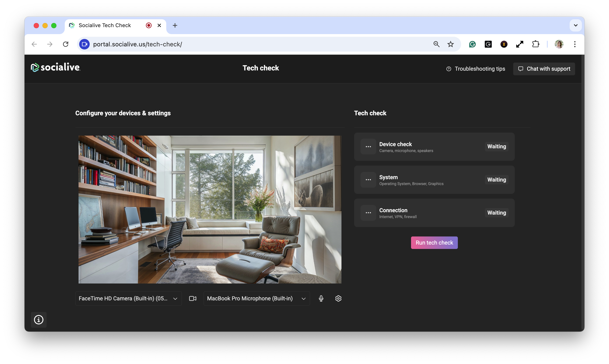The image size is (609, 364).
Task: Click the Device check ellipsis icon
Action: click(x=368, y=147)
